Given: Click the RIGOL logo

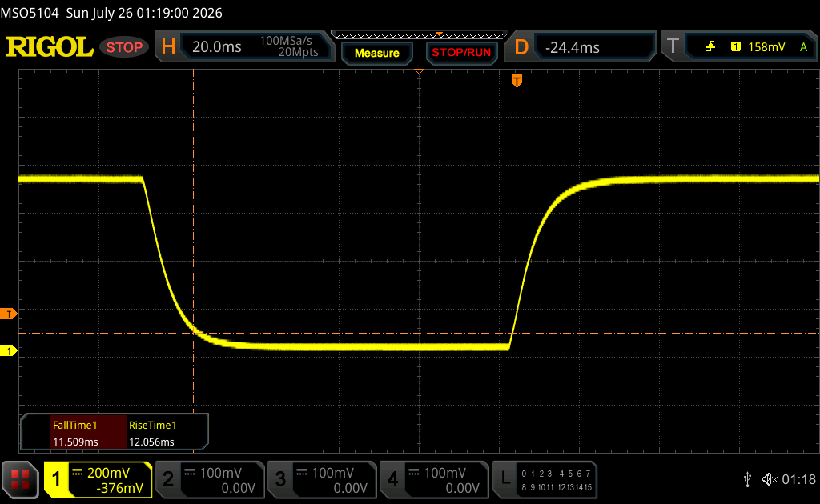Looking at the screenshot, I should click(50, 47).
